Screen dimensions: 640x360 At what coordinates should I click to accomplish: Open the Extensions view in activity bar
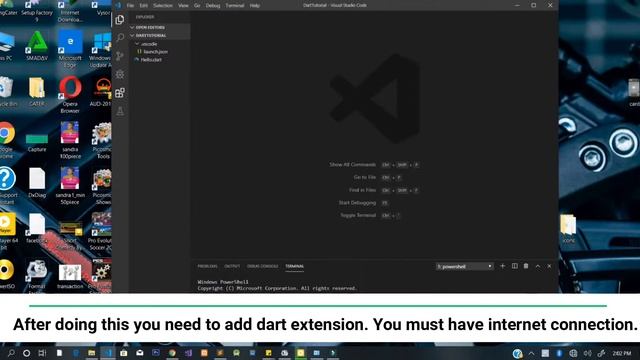pyautogui.click(x=120, y=93)
